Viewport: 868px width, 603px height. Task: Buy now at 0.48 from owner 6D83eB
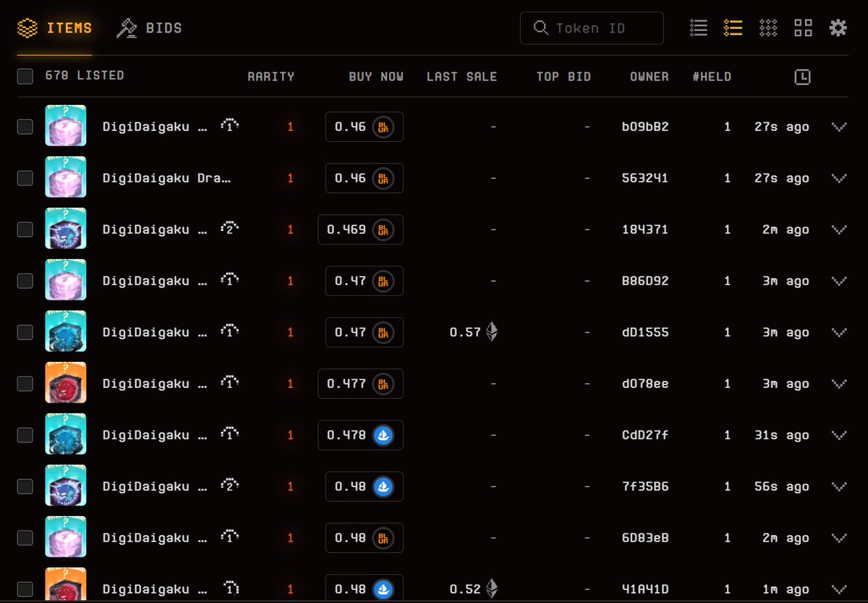(365, 538)
